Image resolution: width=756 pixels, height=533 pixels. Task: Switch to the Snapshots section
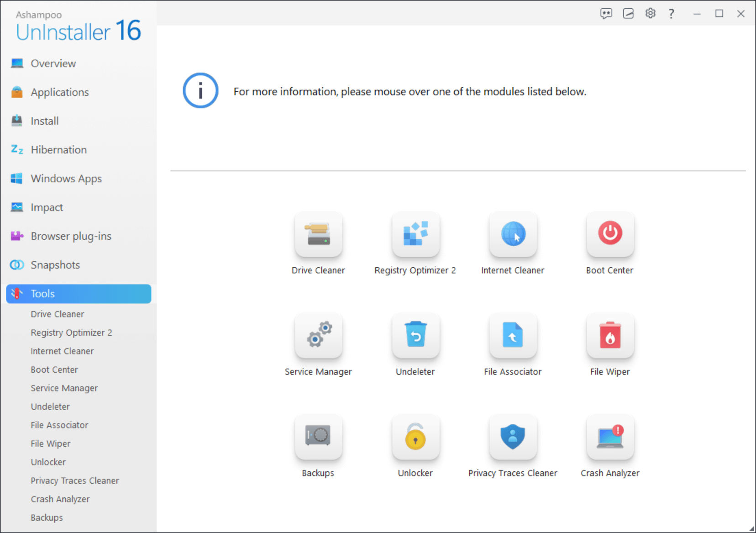[x=55, y=264]
